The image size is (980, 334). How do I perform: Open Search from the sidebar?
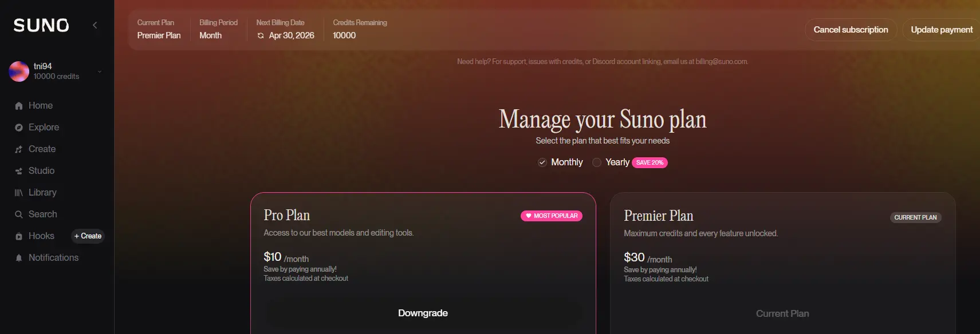pos(43,214)
